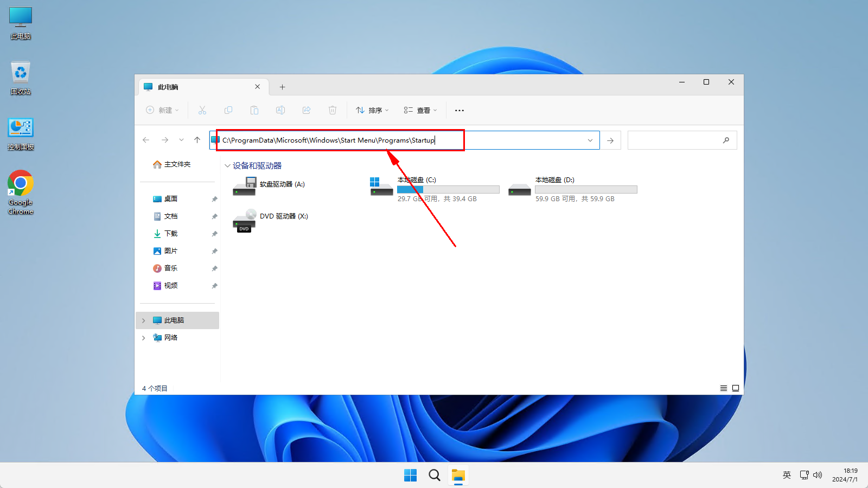The image size is (868, 488).
Task: Close the 此电脑 tab
Action: [258, 87]
